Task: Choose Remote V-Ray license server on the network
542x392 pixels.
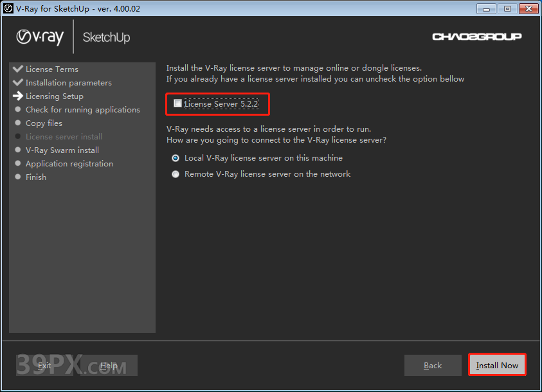Action: point(176,174)
